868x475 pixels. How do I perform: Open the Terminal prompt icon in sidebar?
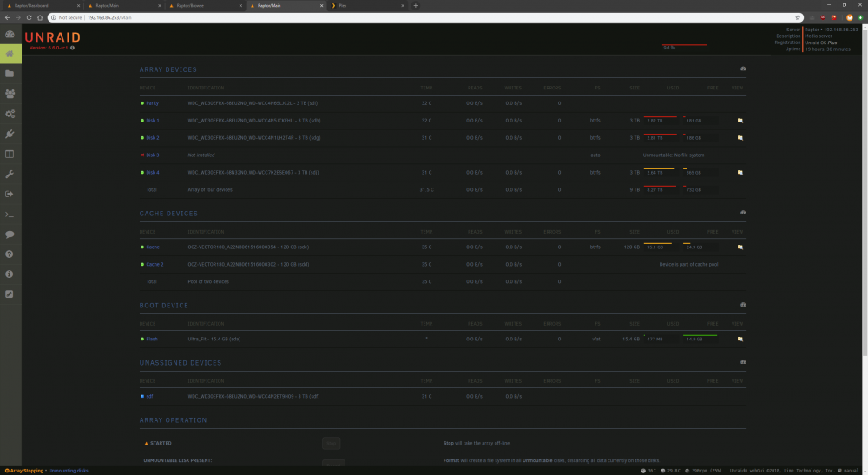[x=10, y=214]
